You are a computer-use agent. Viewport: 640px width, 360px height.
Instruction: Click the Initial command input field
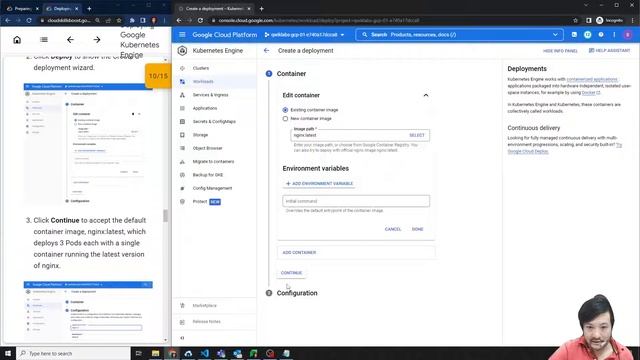point(356,201)
